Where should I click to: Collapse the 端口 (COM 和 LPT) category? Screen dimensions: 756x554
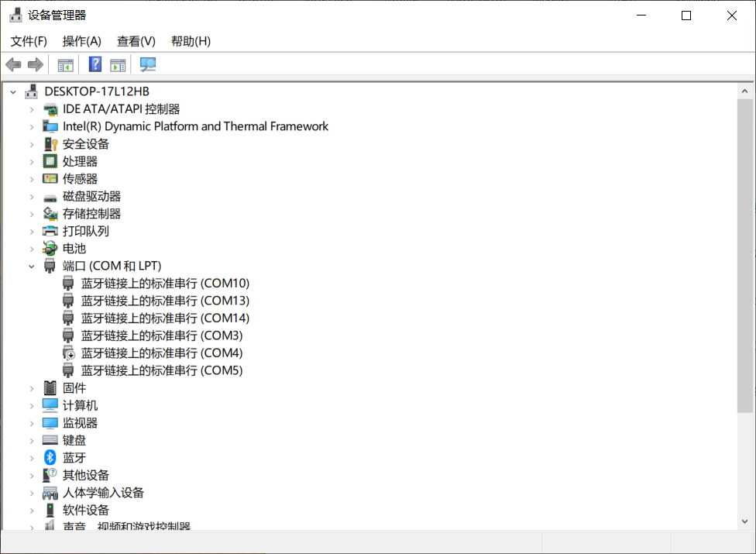coord(31,266)
